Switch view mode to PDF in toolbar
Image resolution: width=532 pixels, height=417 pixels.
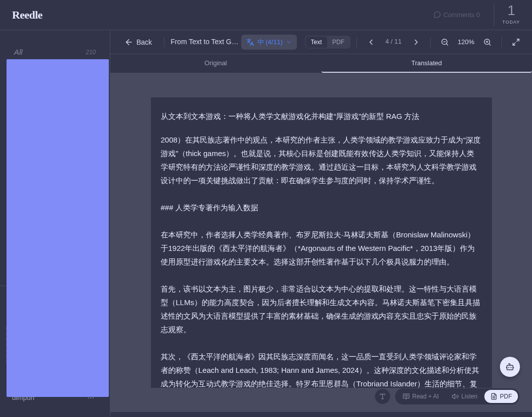(338, 42)
